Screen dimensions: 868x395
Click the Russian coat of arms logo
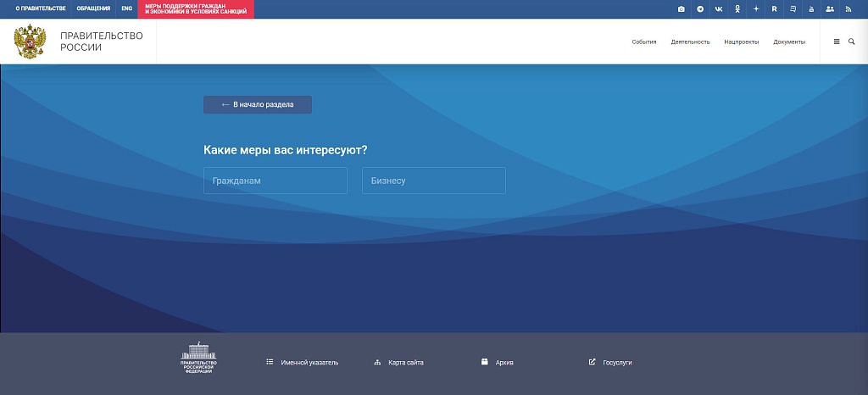[30, 42]
